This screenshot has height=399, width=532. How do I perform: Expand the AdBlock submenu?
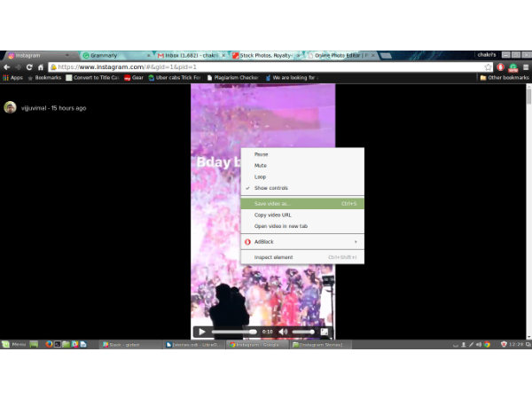click(301, 241)
